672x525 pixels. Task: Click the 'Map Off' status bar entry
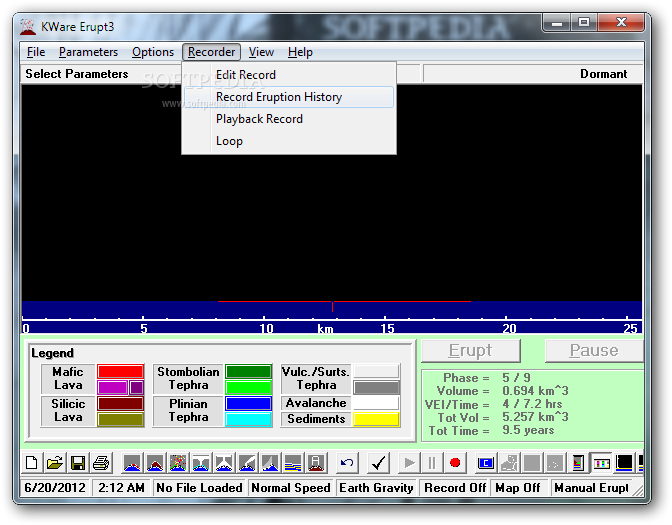point(518,488)
